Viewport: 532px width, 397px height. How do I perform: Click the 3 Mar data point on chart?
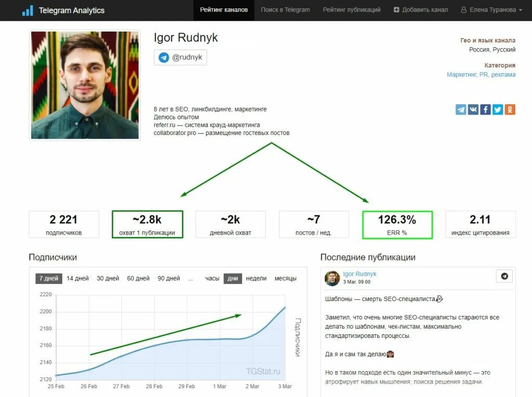(x=285, y=308)
